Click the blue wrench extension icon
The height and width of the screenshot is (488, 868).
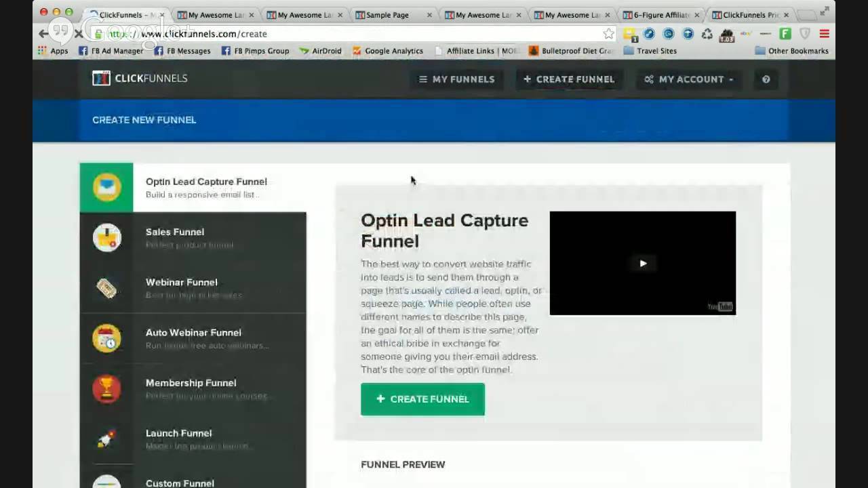point(649,34)
